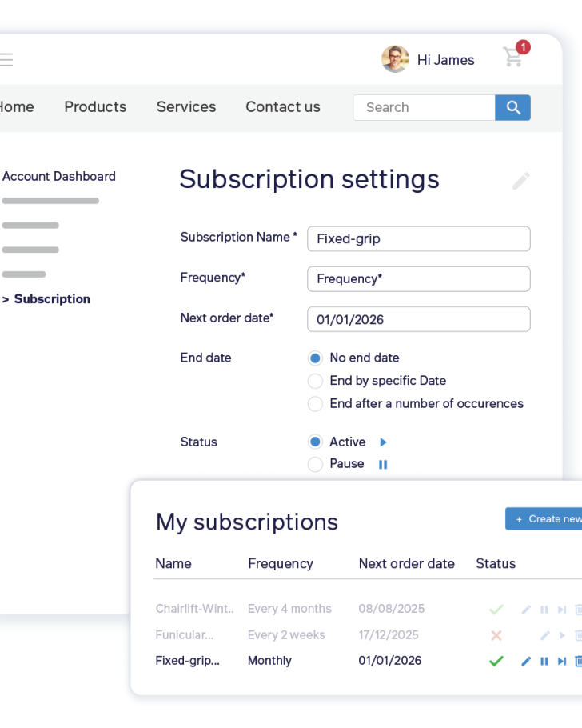Click the play icon next to Active
The image size is (582, 728).
click(384, 442)
